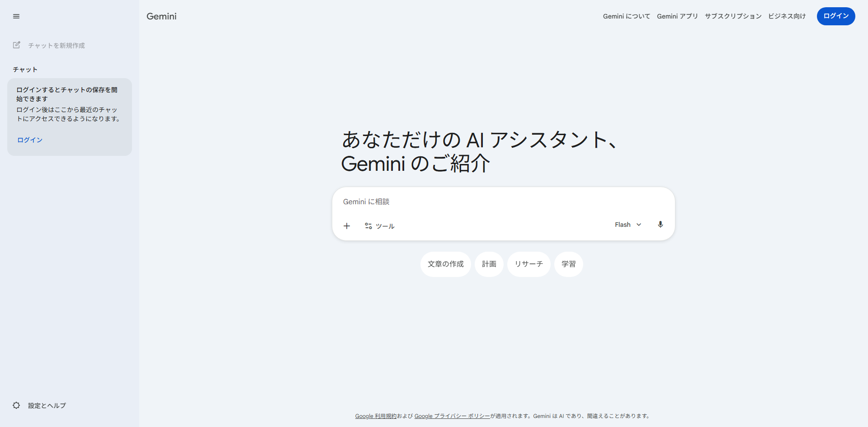Click the Gemini logo text
This screenshot has height=427, width=868.
tap(161, 16)
